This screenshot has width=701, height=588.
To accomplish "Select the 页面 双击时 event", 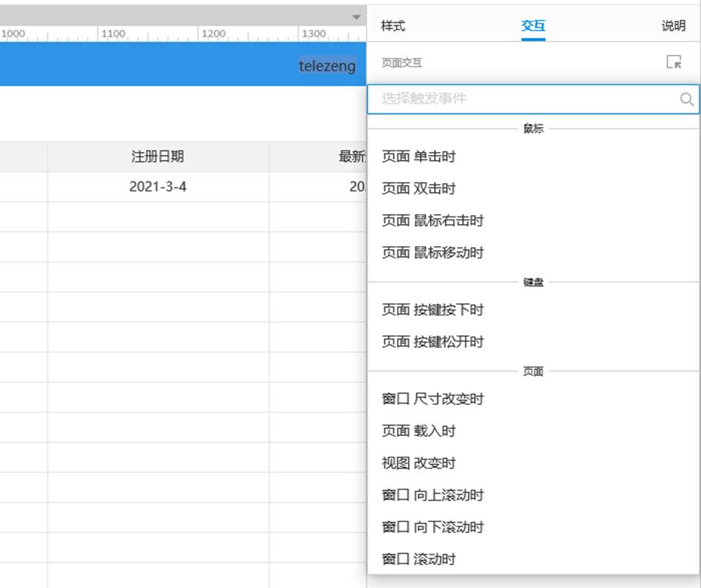I will point(533,188).
